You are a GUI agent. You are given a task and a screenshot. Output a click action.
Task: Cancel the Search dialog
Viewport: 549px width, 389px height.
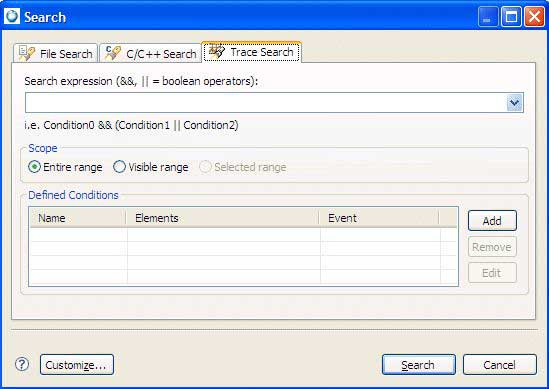[500, 364]
